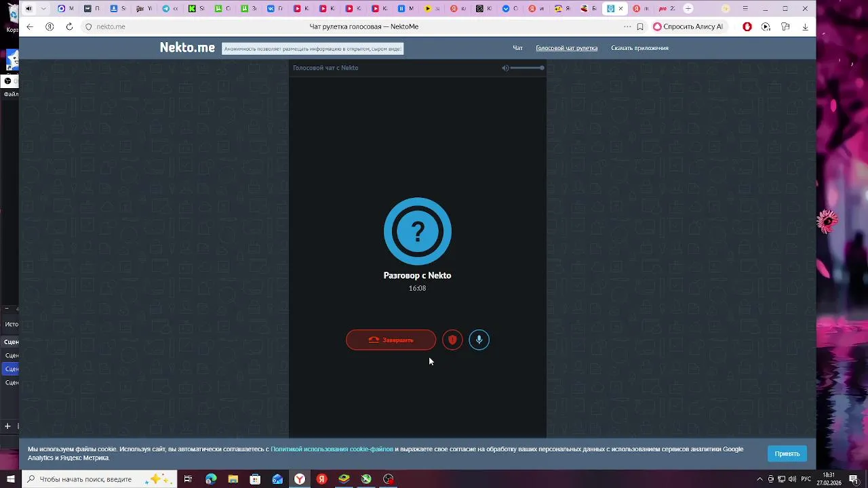This screenshot has width=868, height=488.
Task: Open the downloads arrow icon
Action: [806, 26]
